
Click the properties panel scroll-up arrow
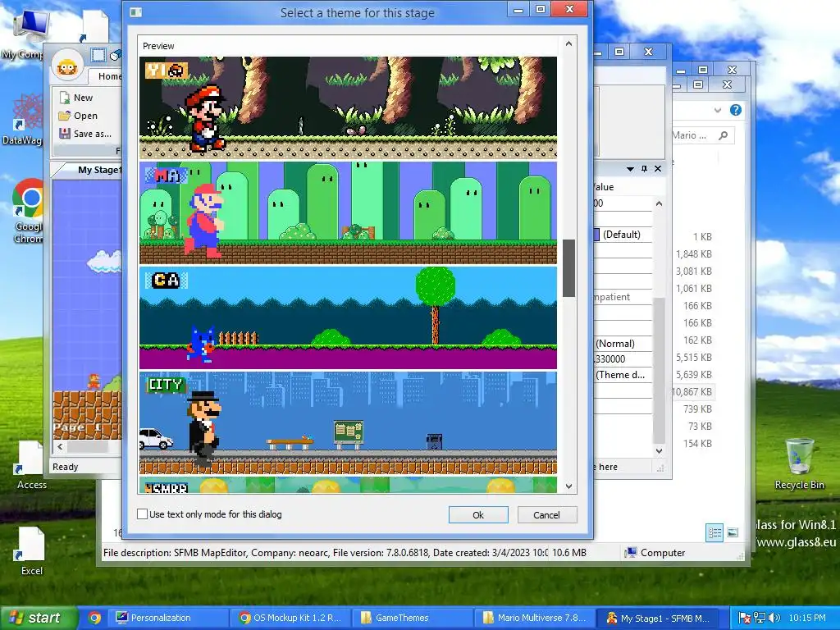pos(659,203)
